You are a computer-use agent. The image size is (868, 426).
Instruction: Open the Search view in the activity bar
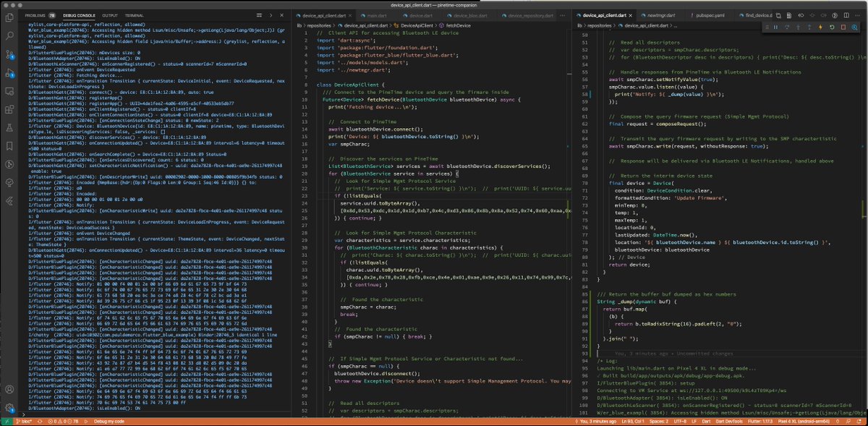[8, 36]
